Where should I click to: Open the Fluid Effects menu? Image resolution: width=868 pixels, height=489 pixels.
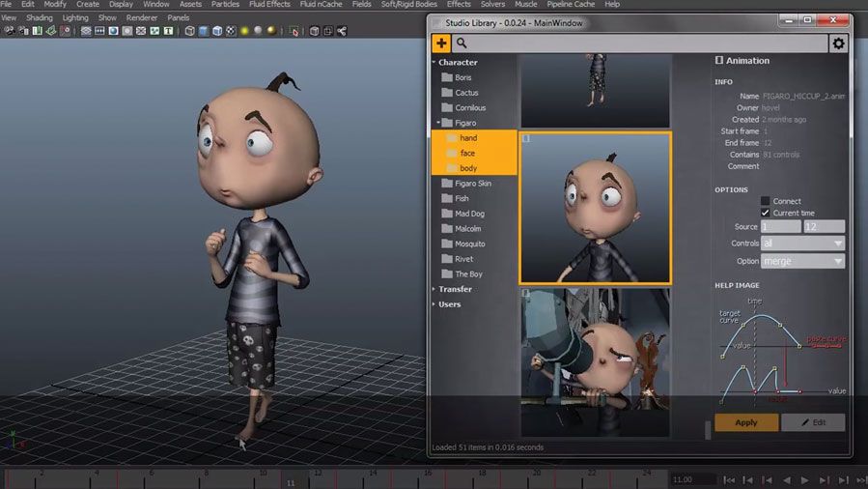268,5
